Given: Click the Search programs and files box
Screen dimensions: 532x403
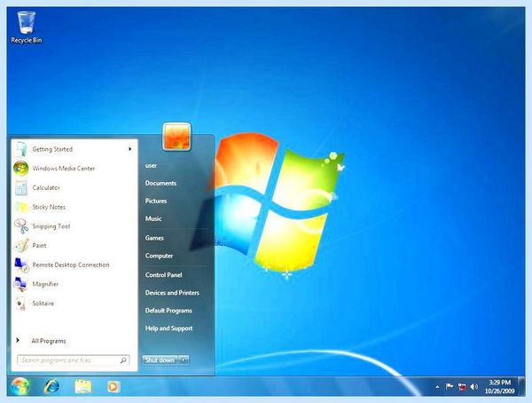Looking at the screenshot, I should pos(73,360).
